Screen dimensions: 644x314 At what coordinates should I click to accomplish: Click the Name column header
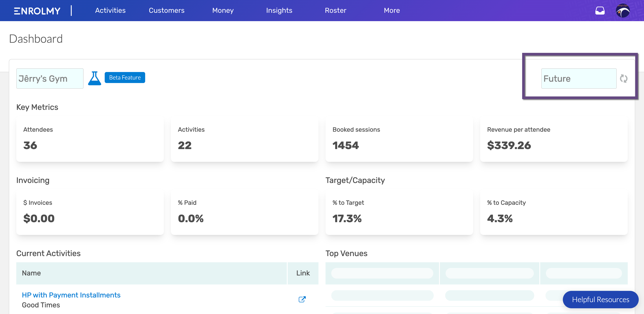(152, 273)
